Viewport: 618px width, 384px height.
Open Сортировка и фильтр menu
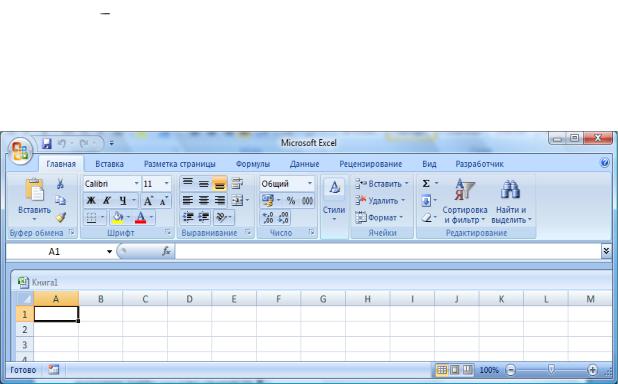pyautogui.click(x=465, y=201)
